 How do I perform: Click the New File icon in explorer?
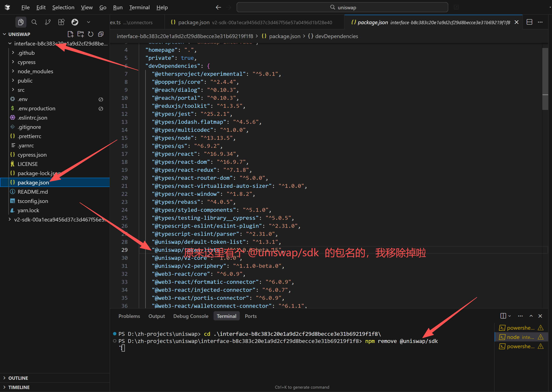(x=70, y=34)
